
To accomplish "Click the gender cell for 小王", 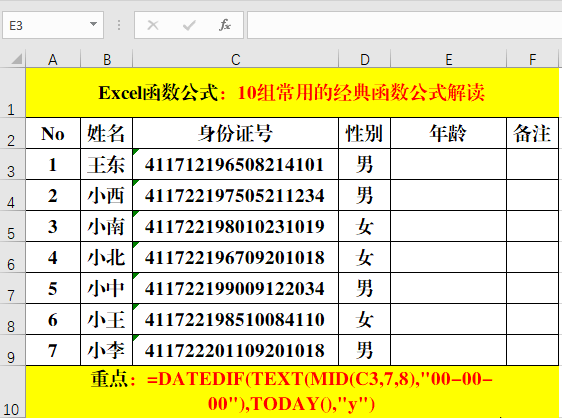I will pyautogui.click(x=365, y=319).
